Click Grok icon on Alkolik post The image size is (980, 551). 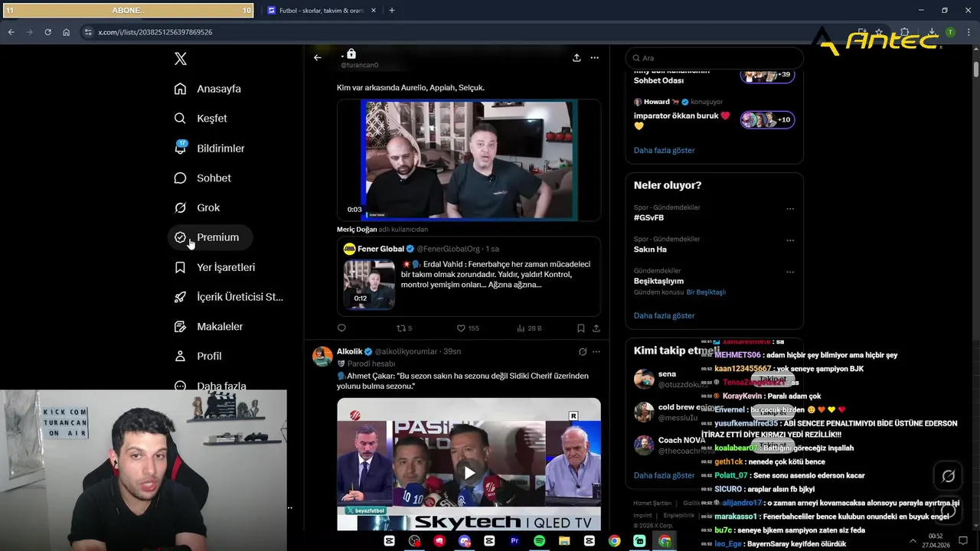tap(583, 352)
